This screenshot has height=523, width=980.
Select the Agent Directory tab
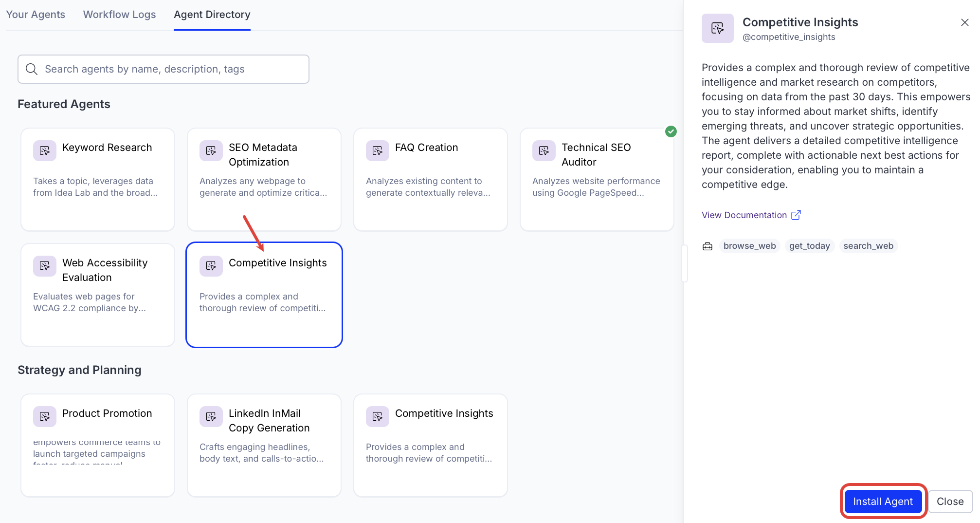[x=212, y=15]
